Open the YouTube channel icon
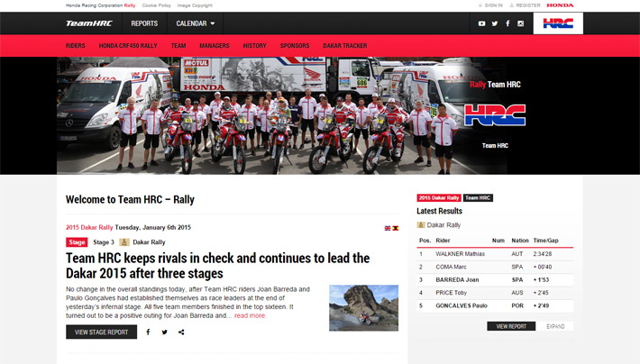The width and height of the screenshot is (640, 364). click(481, 23)
